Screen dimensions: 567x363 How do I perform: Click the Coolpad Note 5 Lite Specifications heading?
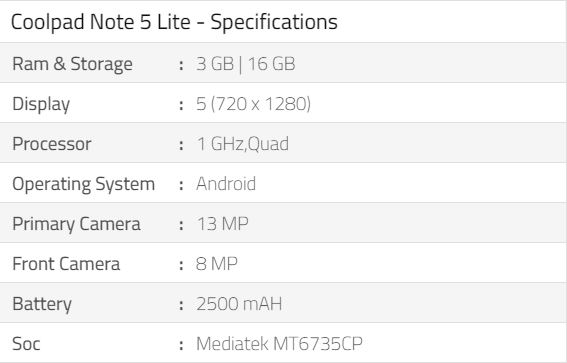(x=174, y=22)
